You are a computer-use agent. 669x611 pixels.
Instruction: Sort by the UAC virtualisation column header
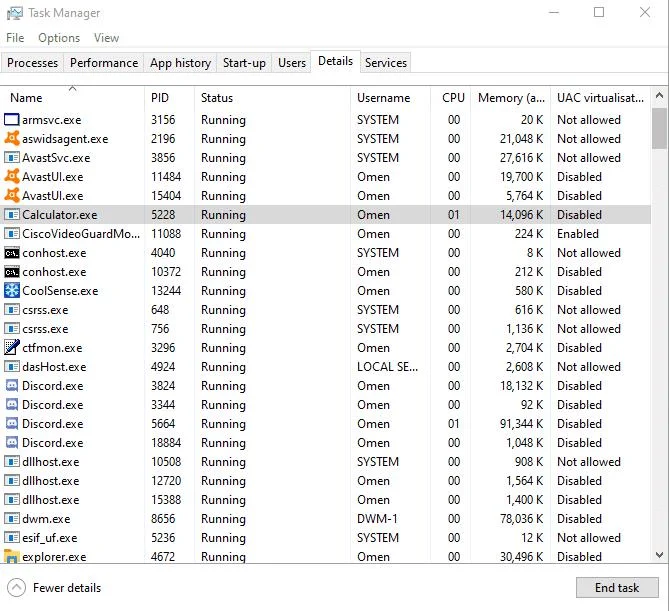point(600,98)
